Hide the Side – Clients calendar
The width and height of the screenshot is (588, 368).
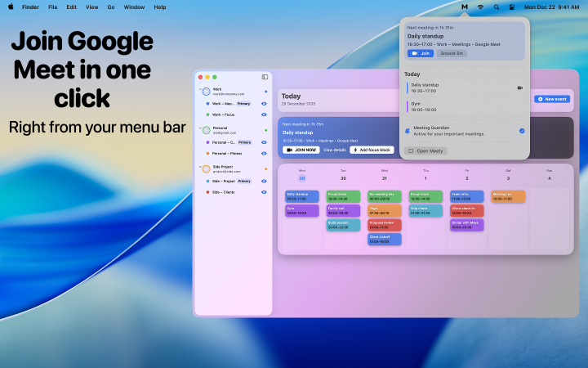click(264, 192)
